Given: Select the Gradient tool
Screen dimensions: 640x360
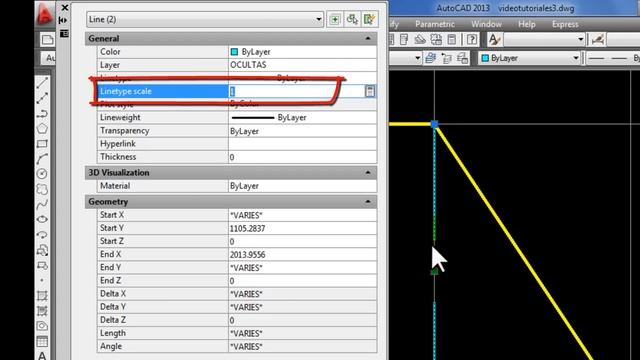Looking at the screenshot, I should [x=42, y=311].
